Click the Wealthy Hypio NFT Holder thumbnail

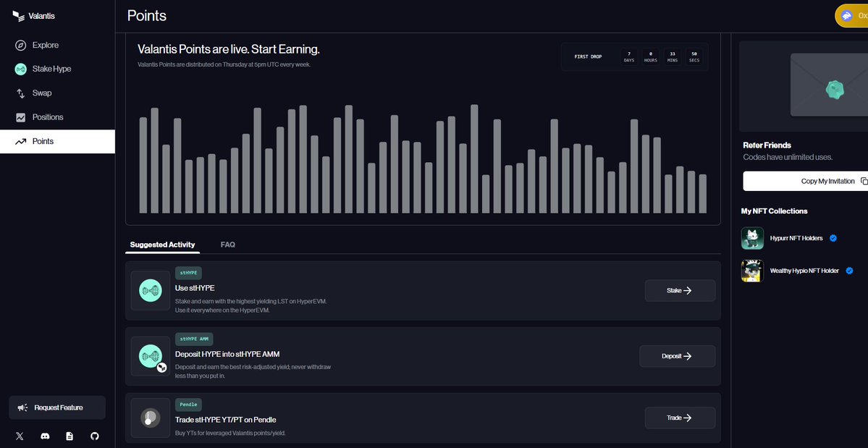[752, 271]
